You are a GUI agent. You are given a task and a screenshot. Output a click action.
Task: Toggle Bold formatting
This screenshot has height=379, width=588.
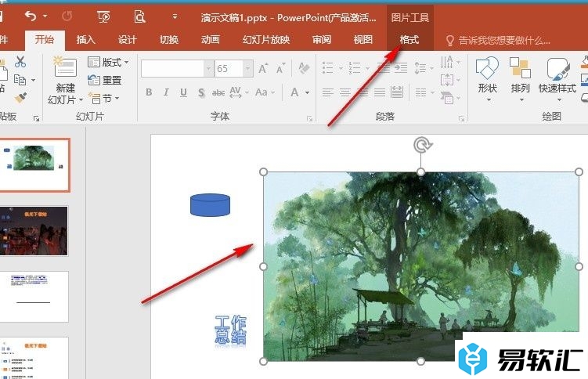[x=149, y=92]
